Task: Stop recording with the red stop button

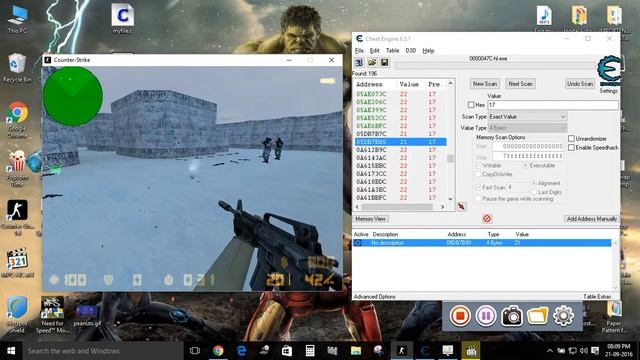Action: (x=460, y=316)
